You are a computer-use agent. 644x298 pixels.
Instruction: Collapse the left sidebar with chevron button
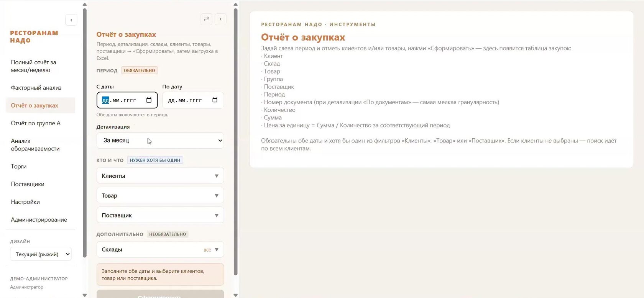tap(71, 20)
